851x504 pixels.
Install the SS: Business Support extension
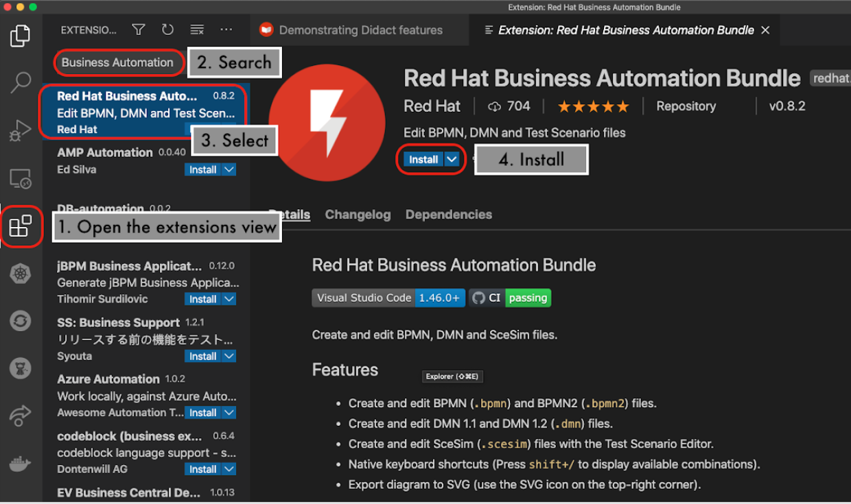point(203,356)
